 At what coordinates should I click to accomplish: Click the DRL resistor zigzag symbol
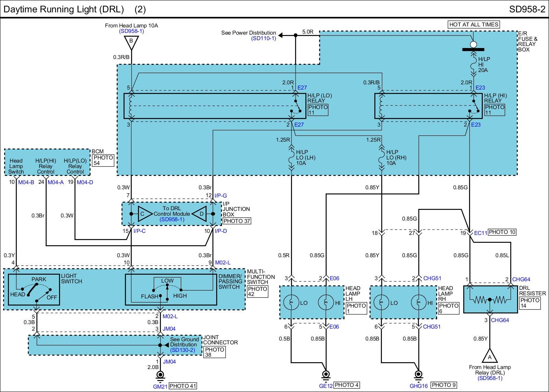coord(490,300)
